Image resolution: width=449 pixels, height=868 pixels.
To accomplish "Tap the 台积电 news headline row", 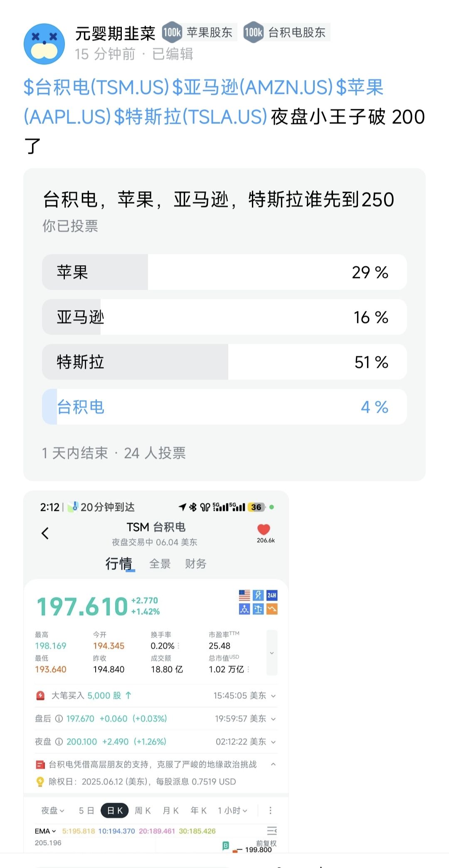I will click(153, 764).
